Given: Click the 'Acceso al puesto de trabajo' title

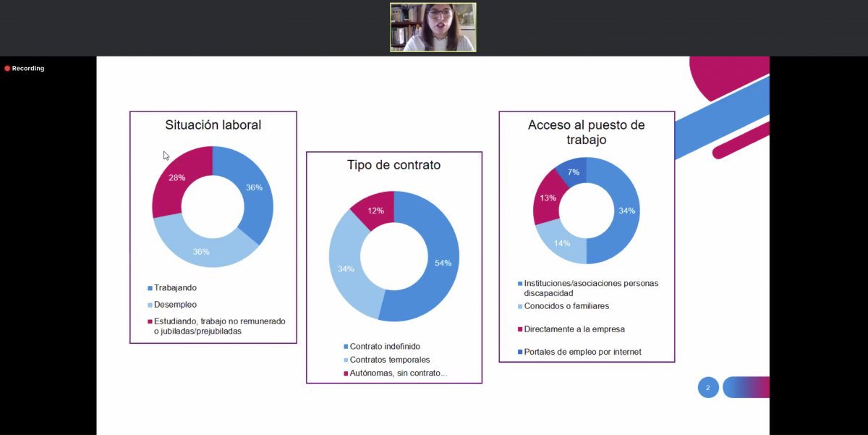Looking at the screenshot, I should (x=587, y=132).
